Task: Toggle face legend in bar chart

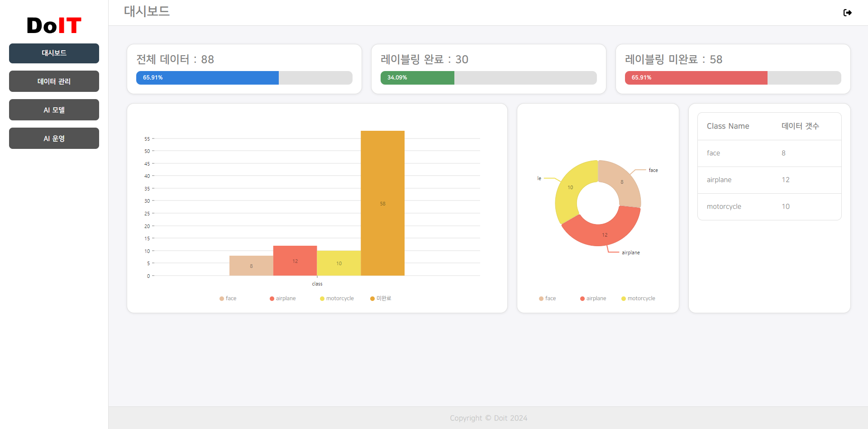Action: point(228,298)
